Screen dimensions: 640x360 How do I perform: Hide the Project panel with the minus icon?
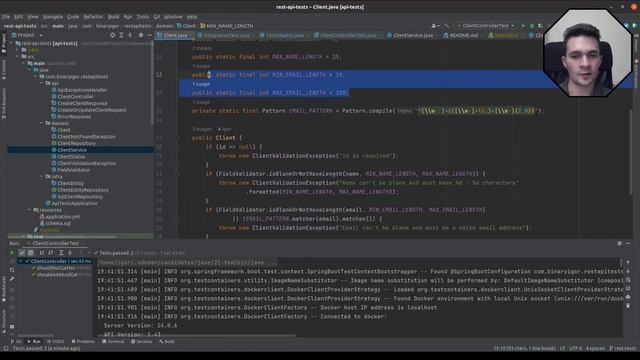click(149, 35)
